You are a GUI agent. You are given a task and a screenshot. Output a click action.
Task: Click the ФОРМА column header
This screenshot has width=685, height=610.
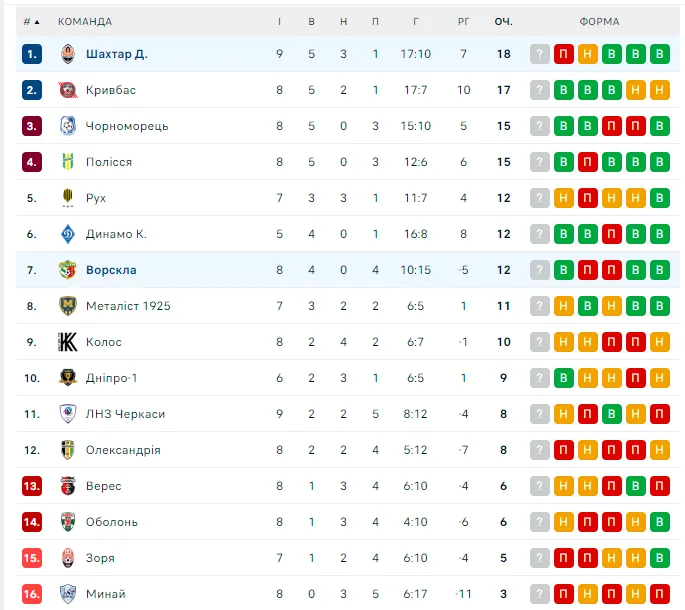pyautogui.click(x=599, y=21)
